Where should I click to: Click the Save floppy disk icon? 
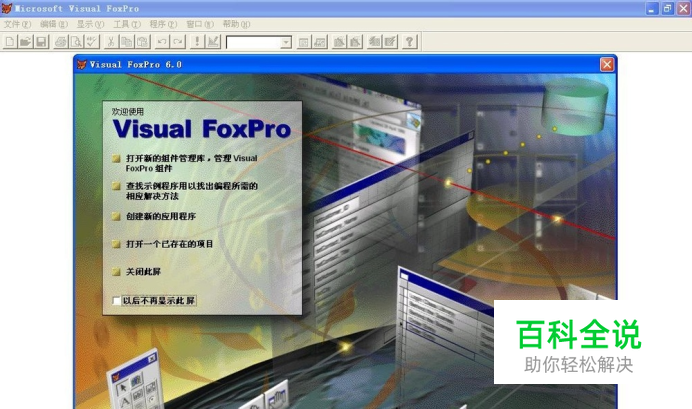tap(41, 42)
